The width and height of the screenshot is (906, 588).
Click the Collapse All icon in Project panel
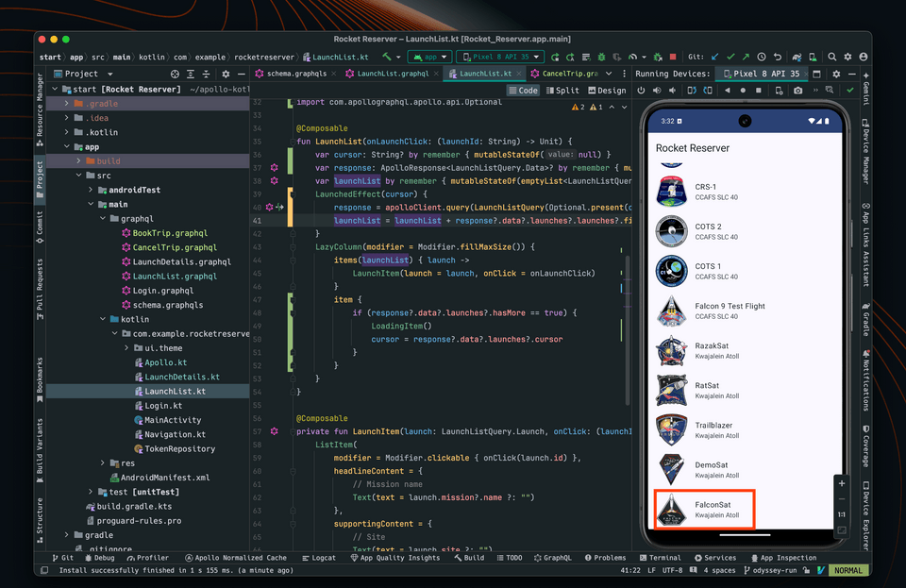click(x=207, y=74)
